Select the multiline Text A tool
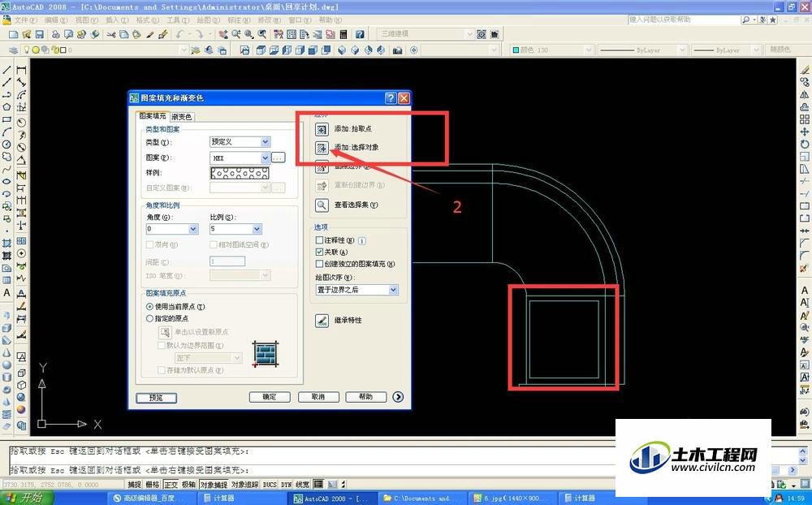This screenshot has height=505, width=812. click(6, 292)
